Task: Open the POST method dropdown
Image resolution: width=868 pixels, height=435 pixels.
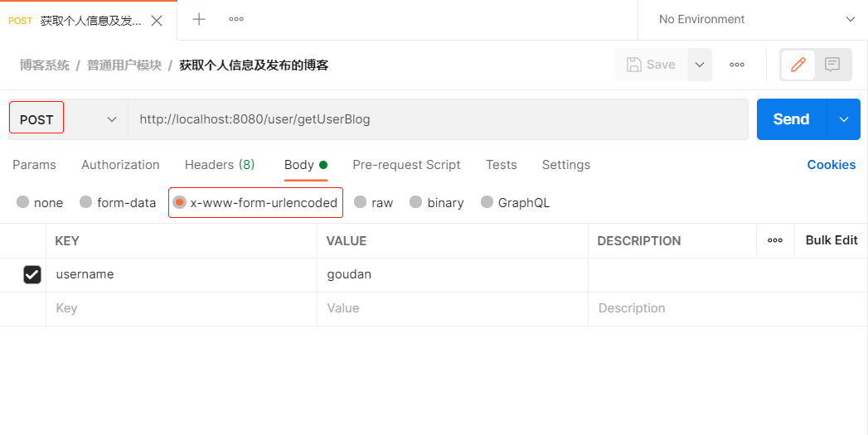Action: pyautogui.click(x=68, y=119)
